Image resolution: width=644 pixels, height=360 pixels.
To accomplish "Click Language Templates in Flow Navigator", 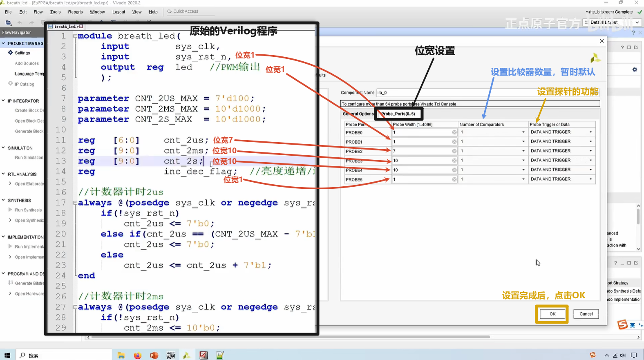I will pyautogui.click(x=29, y=74).
